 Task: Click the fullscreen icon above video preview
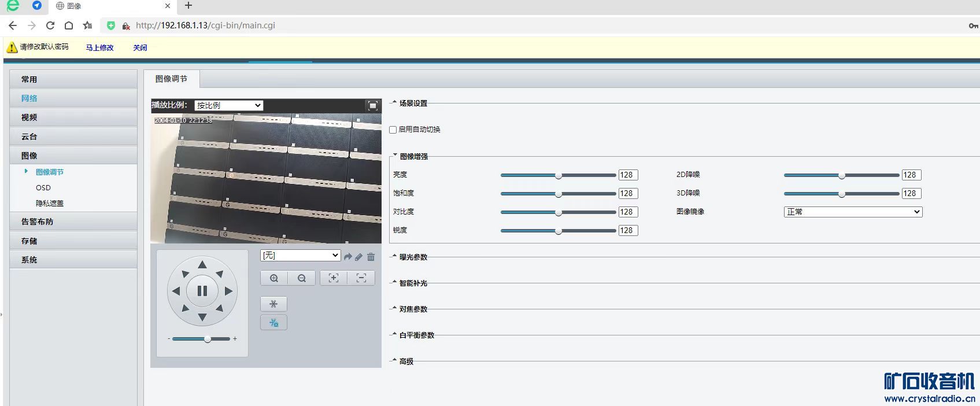[x=372, y=105]
